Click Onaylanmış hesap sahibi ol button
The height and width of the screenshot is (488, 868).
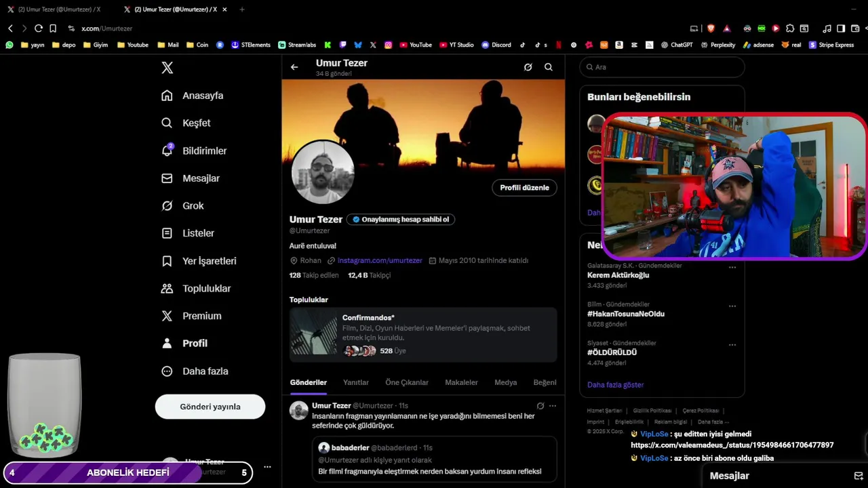(x=401, y=220)
